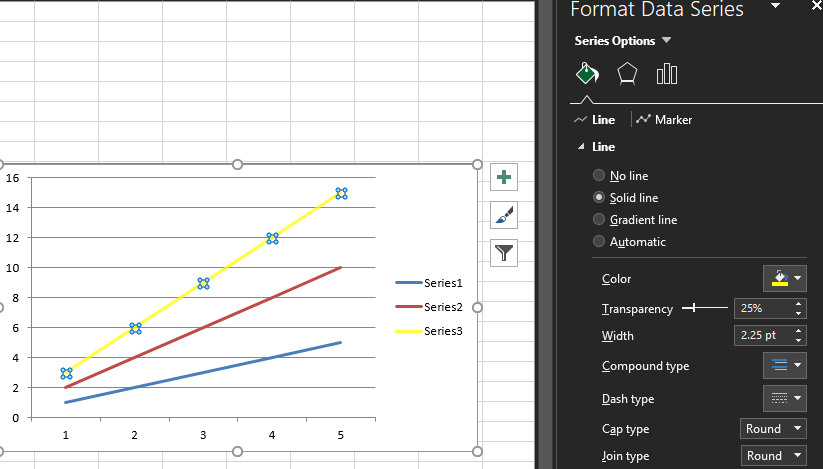This screenshot has width=823, height=469.
Task: Select Series2 legend entry
Action: [429, 307]
